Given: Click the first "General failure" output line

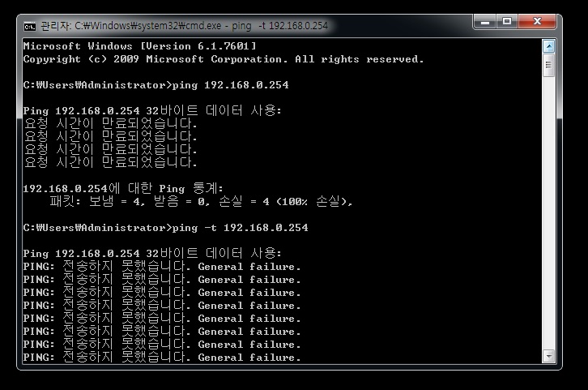Looking at the screenshot, I should click(x=162, y=267).
